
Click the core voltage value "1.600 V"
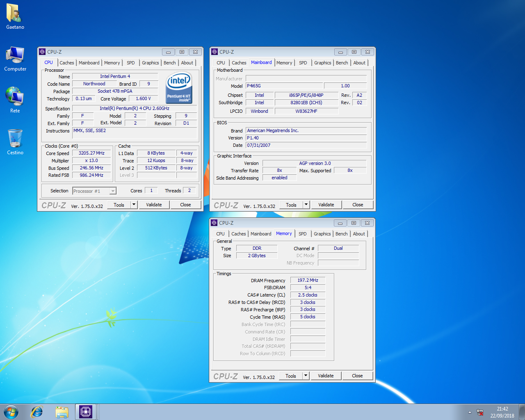[144, 98]
